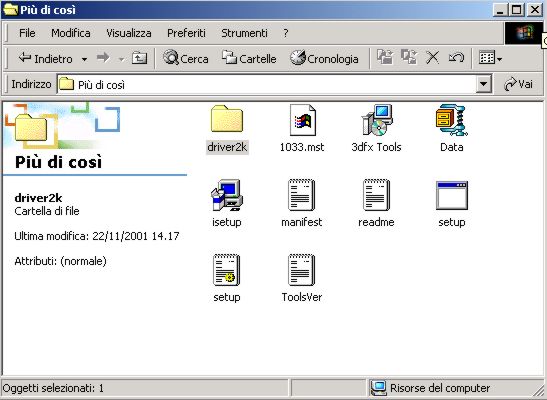Click the Indirizzo address field
The width and height of the screenshot is (547, 400).
click(x=267, y=84)
